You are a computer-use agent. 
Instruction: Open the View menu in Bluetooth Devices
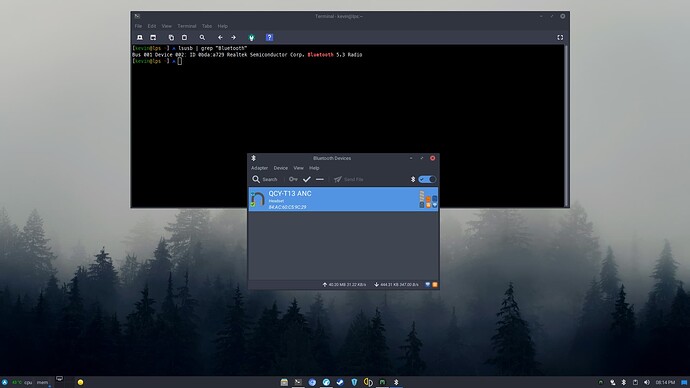(298, 168)
